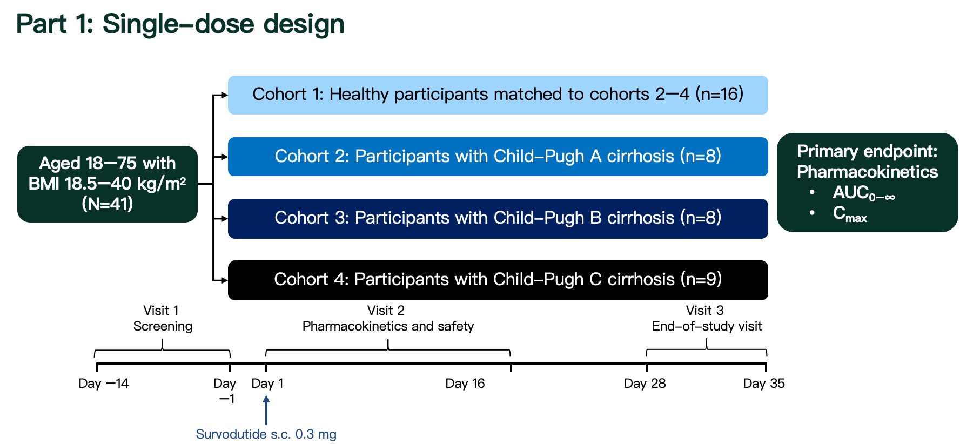Click the "Visit 1 Screening" label
The image size is (980, 444).
tap(162, 318)
